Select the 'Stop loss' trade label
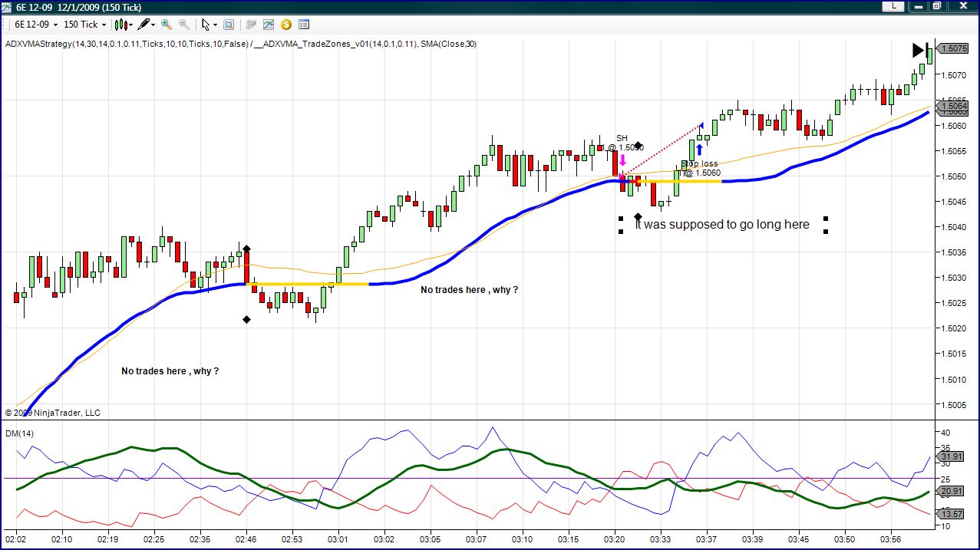Image resolution: width=980 pixels, height=550 pixels. point(699,163)
